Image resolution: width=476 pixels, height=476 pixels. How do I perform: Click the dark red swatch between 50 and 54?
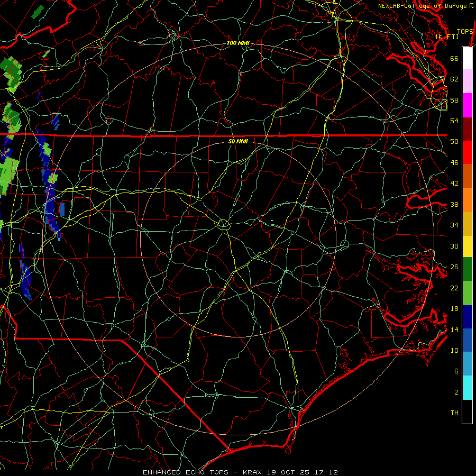click(x=467, y=129)
